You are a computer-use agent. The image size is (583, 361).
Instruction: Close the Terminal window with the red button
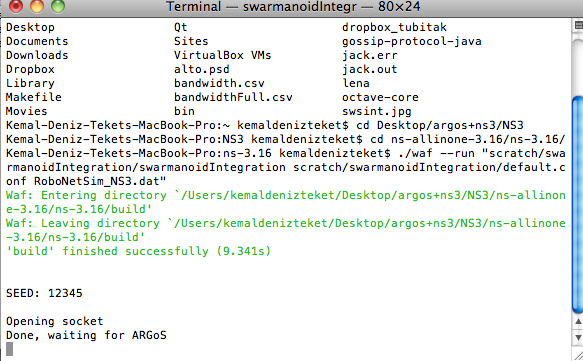click(16, 6)
